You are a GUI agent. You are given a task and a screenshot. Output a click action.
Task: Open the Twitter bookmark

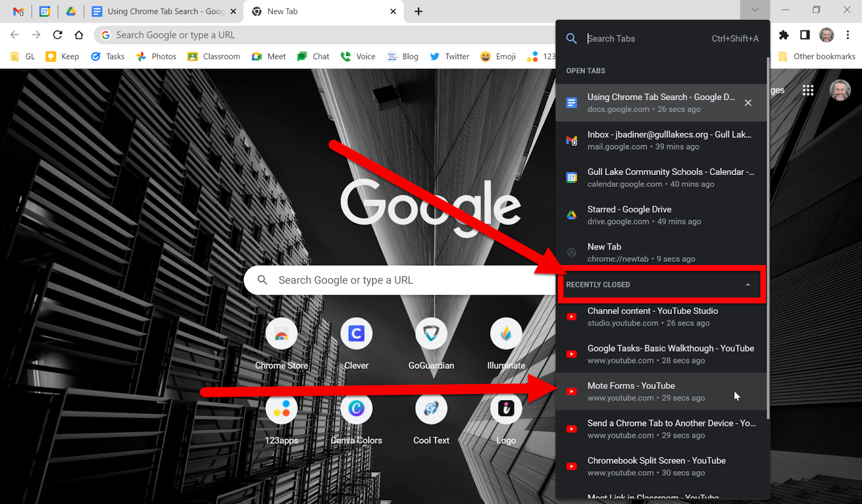[449, 57]
